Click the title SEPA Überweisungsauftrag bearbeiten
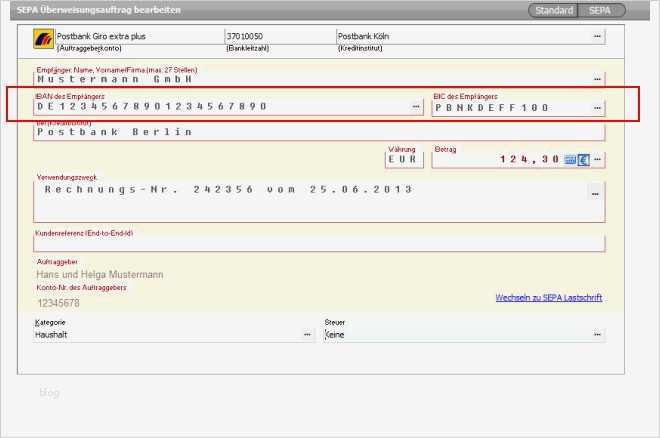 (98, 10)
